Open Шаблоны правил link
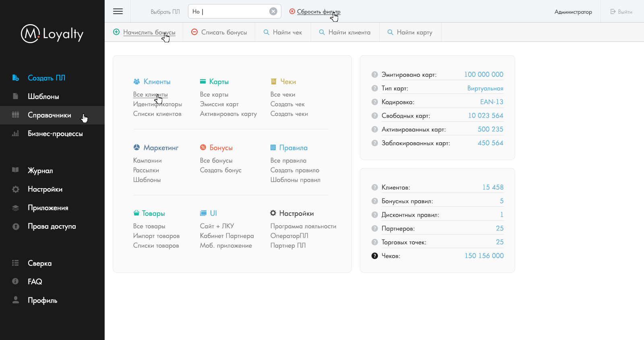This screenshot has height=340, width=644. (x=295, y=180)
